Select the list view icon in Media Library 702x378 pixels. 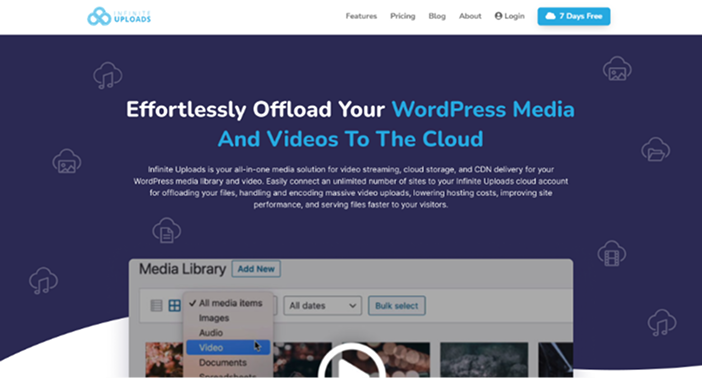(x=156, y=305)
